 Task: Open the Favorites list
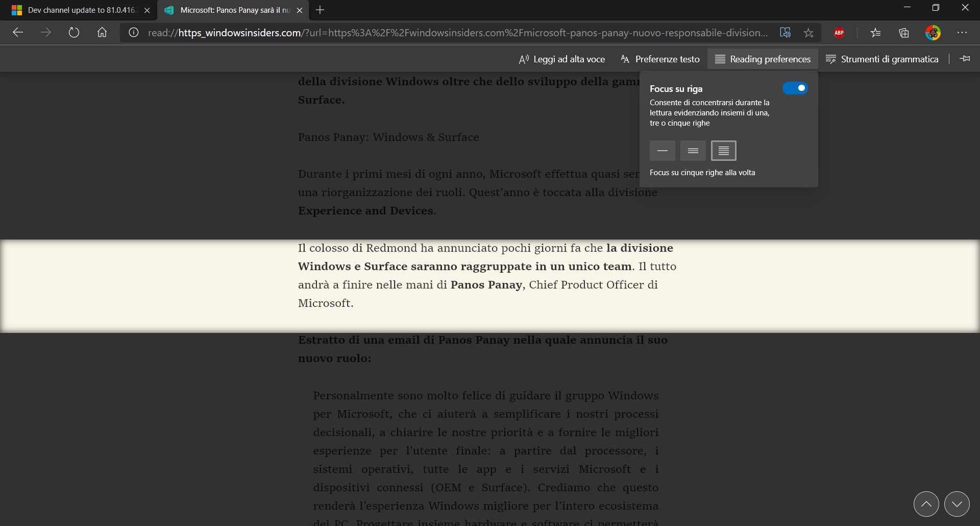(876, 33)
